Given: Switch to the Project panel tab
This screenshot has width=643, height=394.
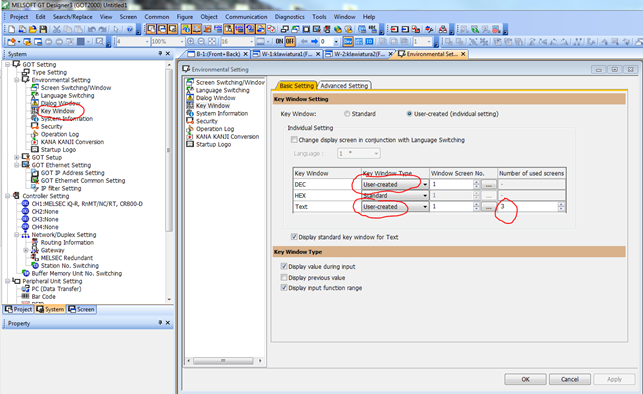Looking at the screenshot, I should coord(18,309).
